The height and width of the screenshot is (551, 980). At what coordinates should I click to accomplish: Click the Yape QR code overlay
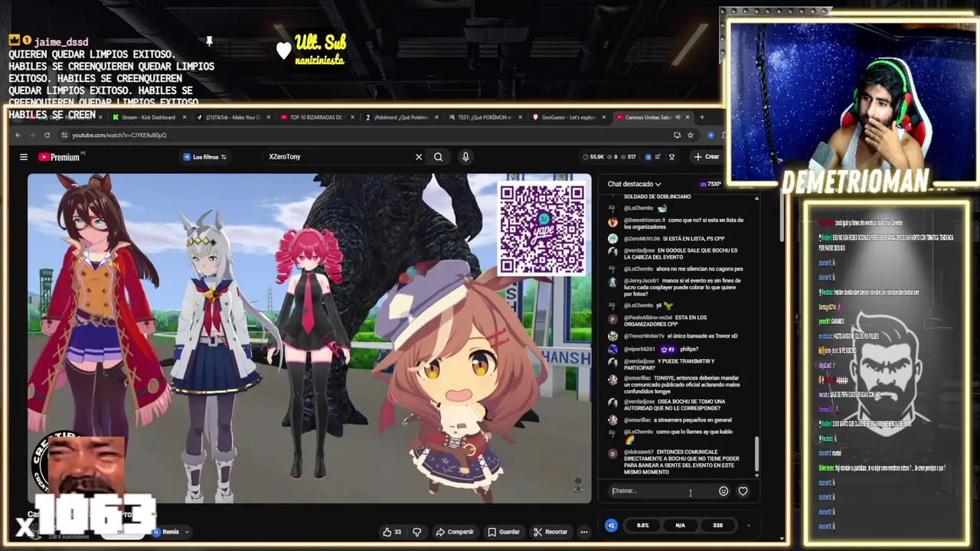(542, 228)
